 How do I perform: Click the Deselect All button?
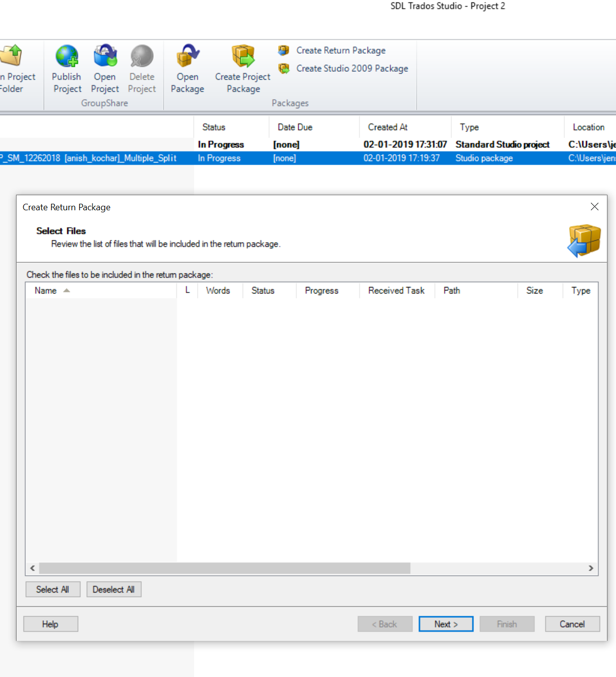[x=113, y=589]
